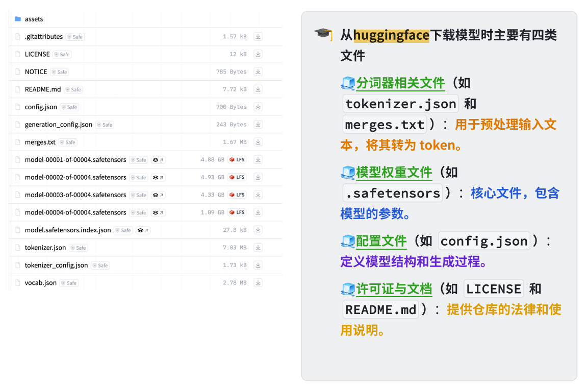Screen dimensions: 588x384
Task: Click the .safetensors code label in note
Action: (393, 194)
